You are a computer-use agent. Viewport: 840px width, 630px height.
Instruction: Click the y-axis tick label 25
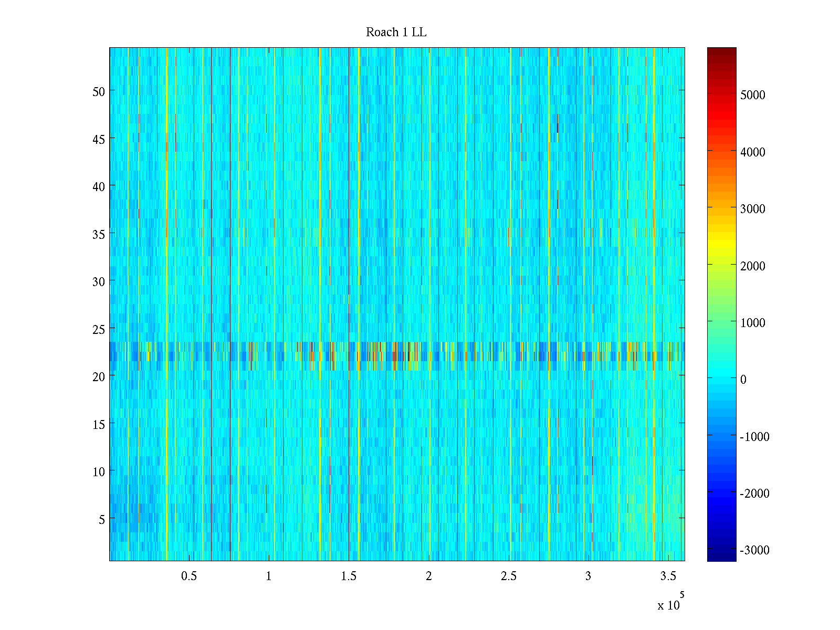pyautogui.click(x=99, y=329)
